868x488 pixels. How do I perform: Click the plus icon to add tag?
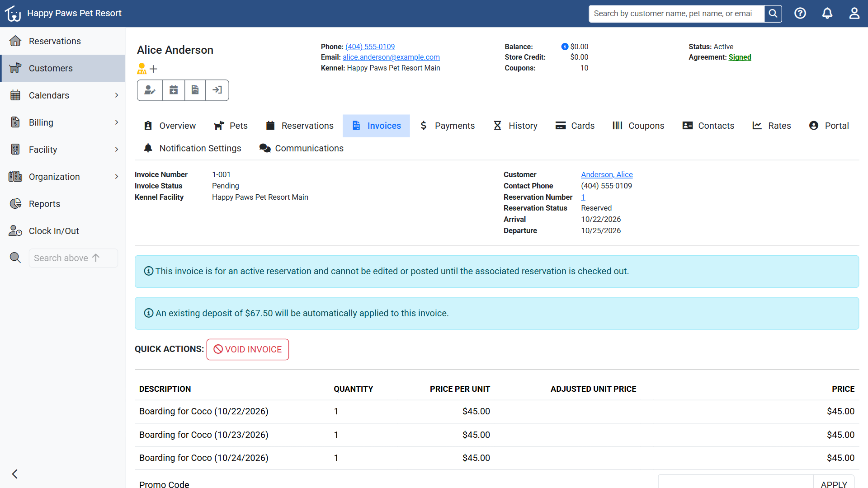tap(154, 69)
